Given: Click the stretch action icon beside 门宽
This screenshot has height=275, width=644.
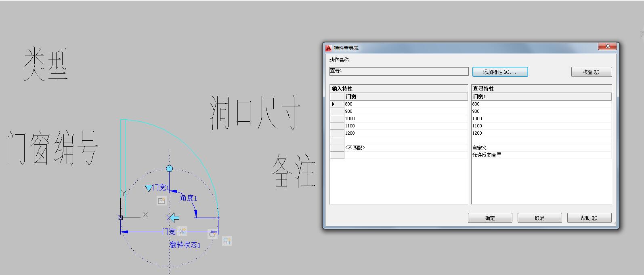Looking at the screenshot, I should [182, 231].
